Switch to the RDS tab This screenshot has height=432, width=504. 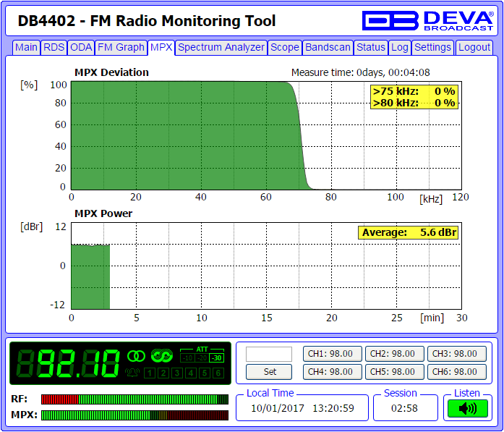coord(54,48)
